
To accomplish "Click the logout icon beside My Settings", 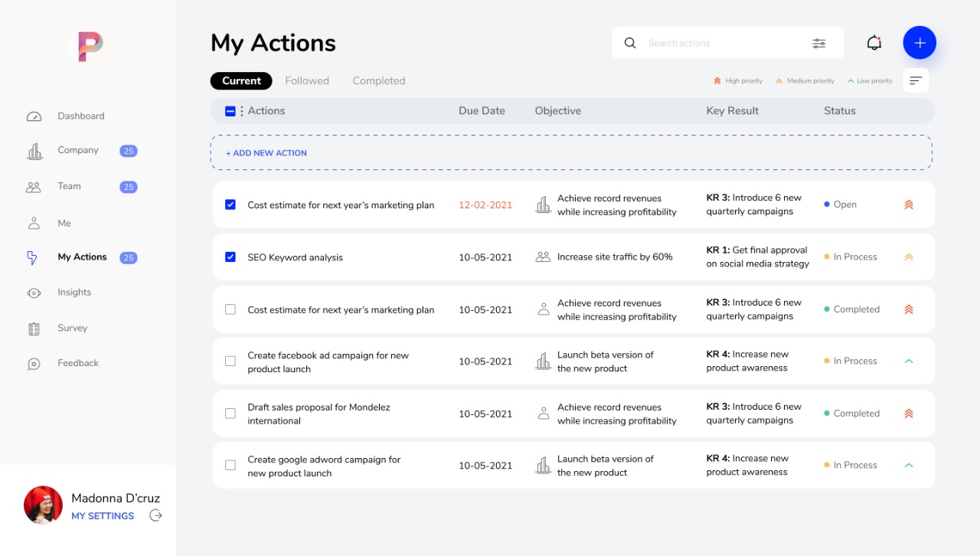I will point(155,515).
